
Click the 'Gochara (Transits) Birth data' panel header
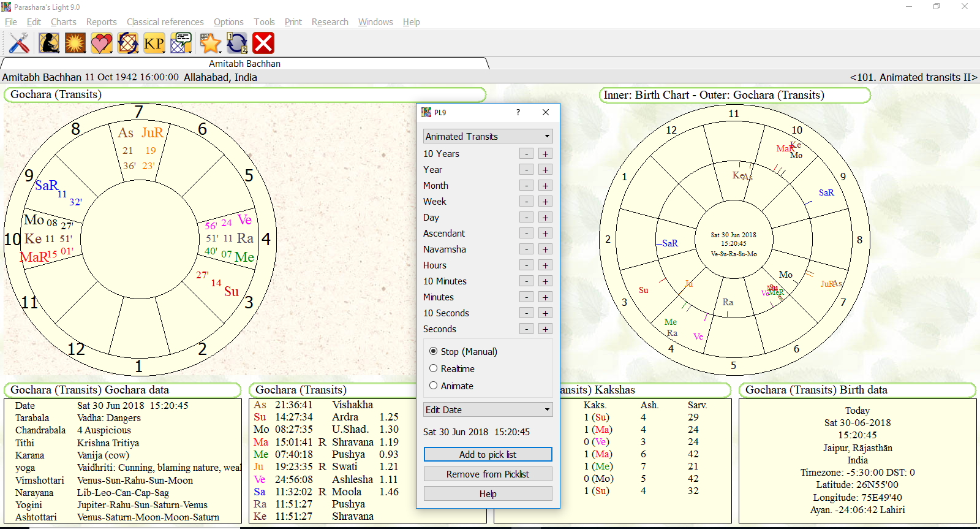858,390
